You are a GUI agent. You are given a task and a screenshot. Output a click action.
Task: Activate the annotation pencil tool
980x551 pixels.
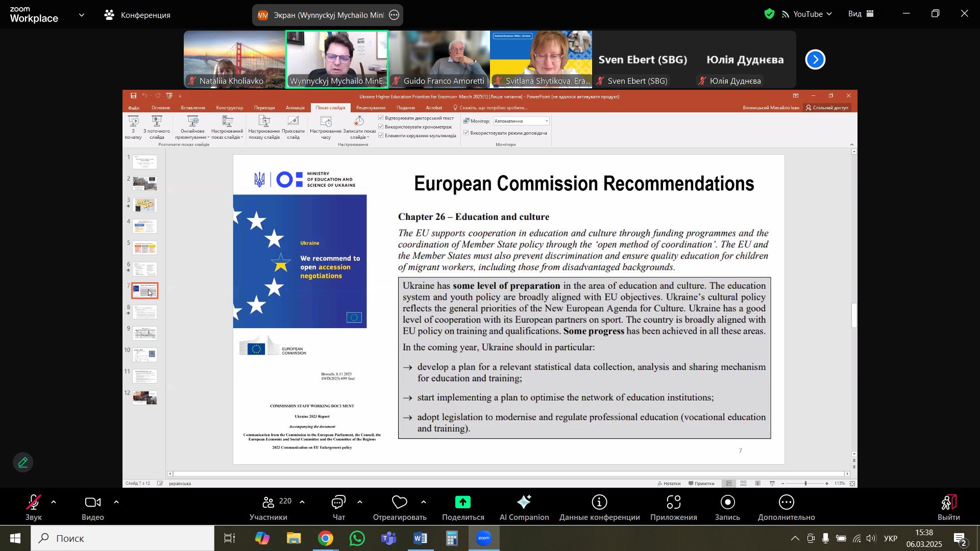tap(23, 463)
